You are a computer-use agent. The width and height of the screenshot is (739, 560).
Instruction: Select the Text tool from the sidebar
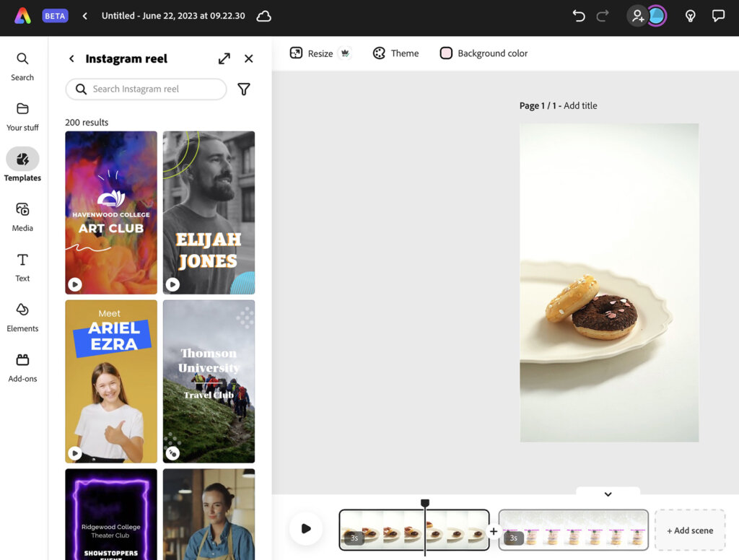(x=22, y=267)
